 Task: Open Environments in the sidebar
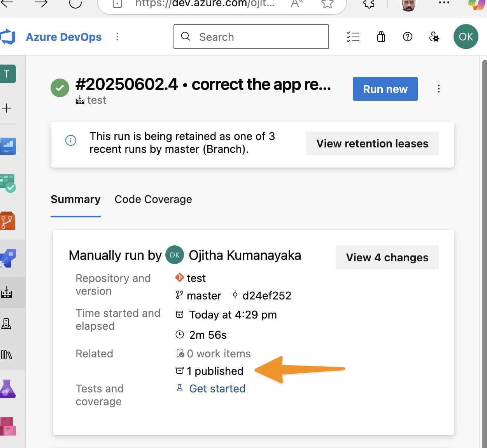[x=6, y=324]
